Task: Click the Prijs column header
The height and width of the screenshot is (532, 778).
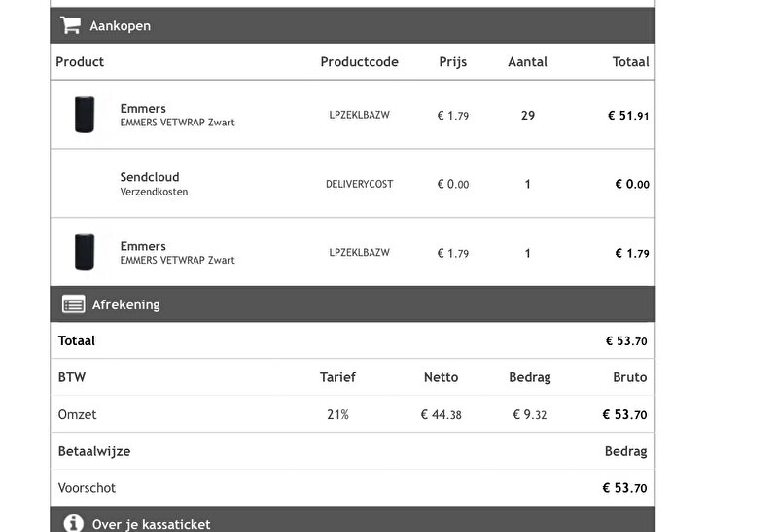Action: [452, 62]
